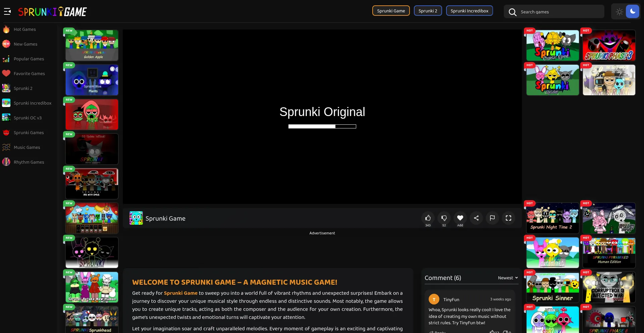This screenshot has width=644, height=333.
Task: Collapse the sidebar with hamburger icon
Action: [7, 12]
